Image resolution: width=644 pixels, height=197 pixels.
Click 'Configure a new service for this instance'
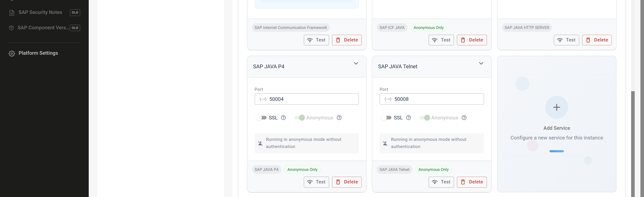coord(557,138)
